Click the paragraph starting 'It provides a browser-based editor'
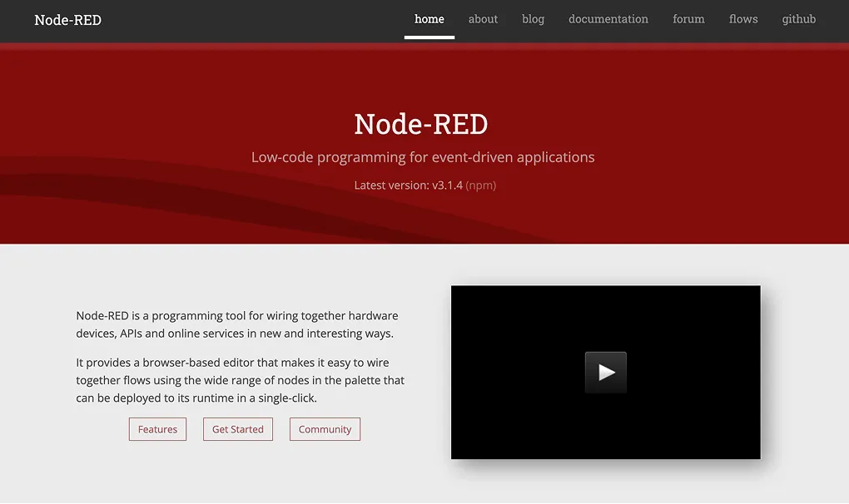 [241, 380]
